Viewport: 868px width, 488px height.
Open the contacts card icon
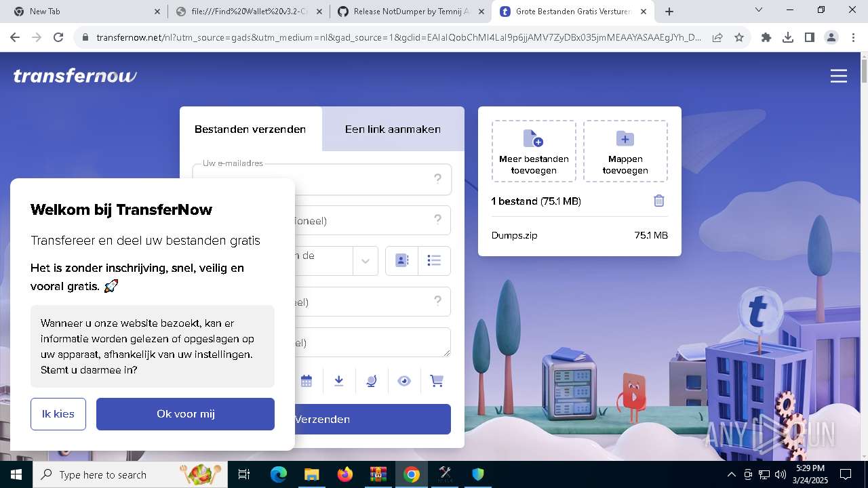pos(401,261)
